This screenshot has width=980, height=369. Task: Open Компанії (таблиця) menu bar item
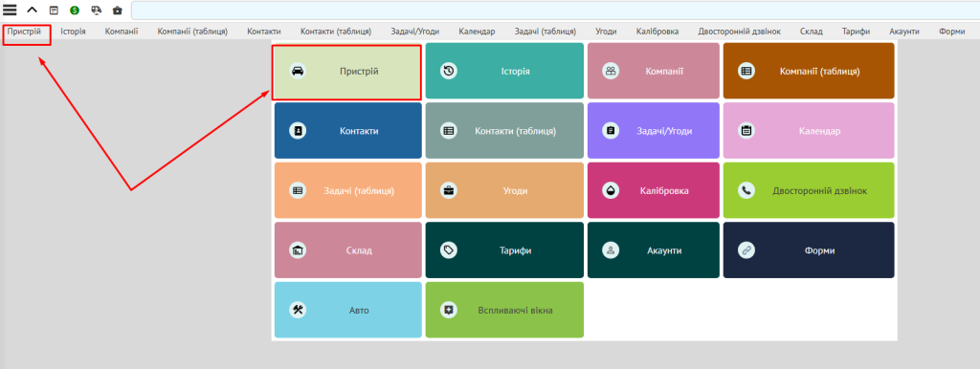click(192, 32)
